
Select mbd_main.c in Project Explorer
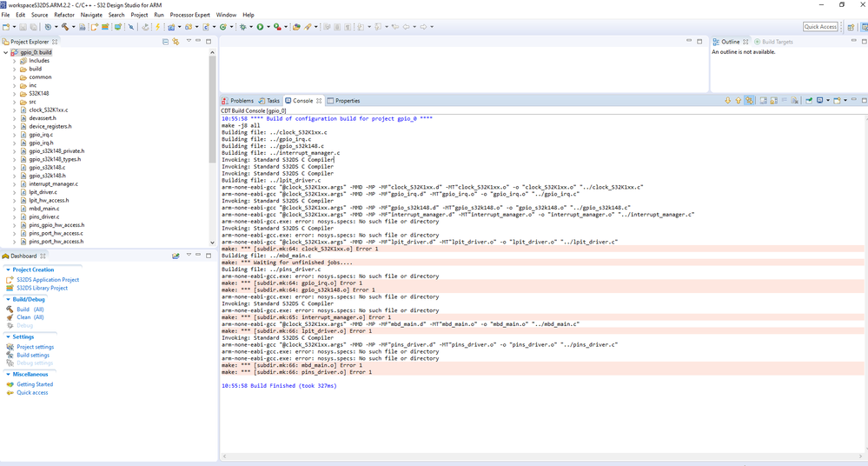pos(44,209)
